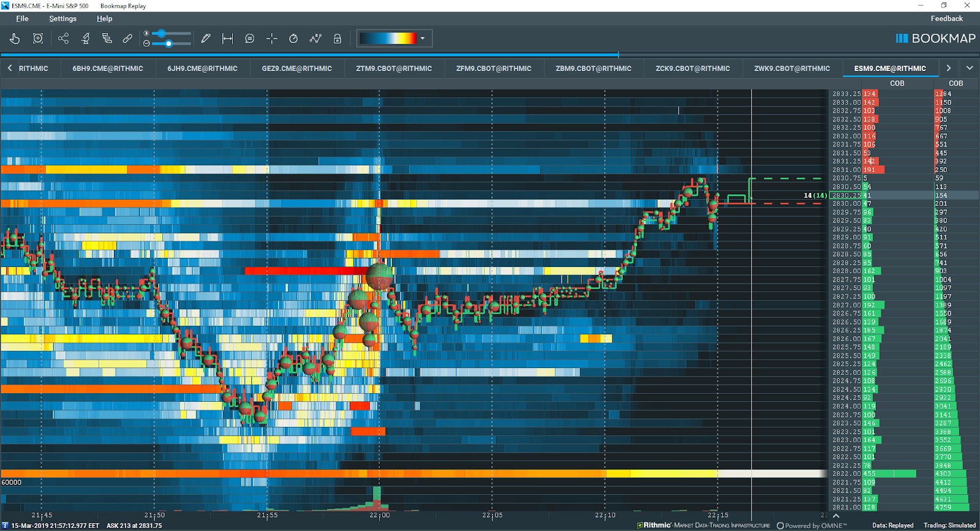Adjust the lower contrast slider

coord(171,43)
